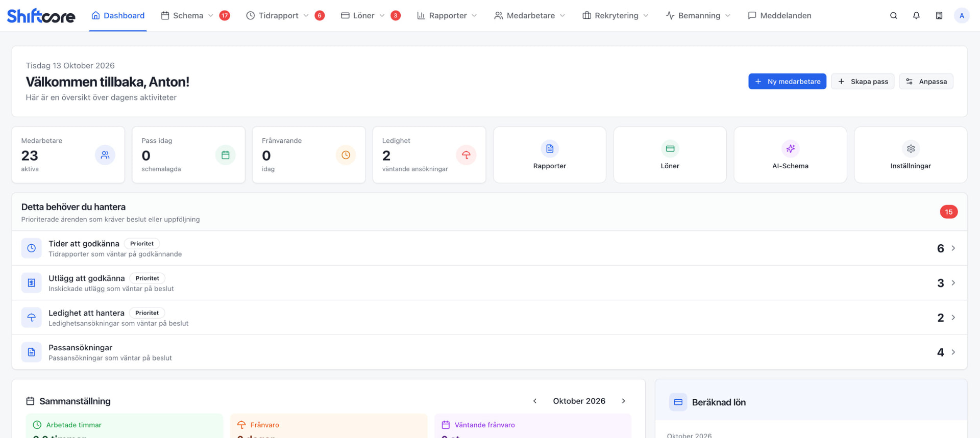This screenshot has height=438, width=980.
Task: Open the Meddelanden page
Action: (x=779, y=16)
